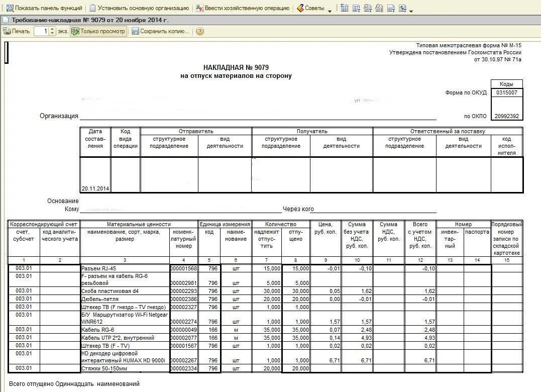Viewport: 541px width, 392px height.
Task: Toggle the Только просмотр view-only mode
Action: pos(98,31)
